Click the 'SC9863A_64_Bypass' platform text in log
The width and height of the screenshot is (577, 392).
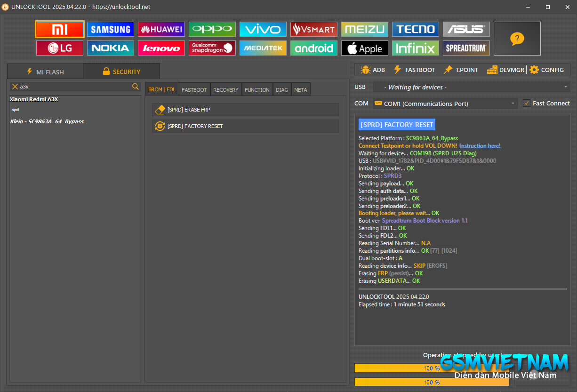(432, 138)
